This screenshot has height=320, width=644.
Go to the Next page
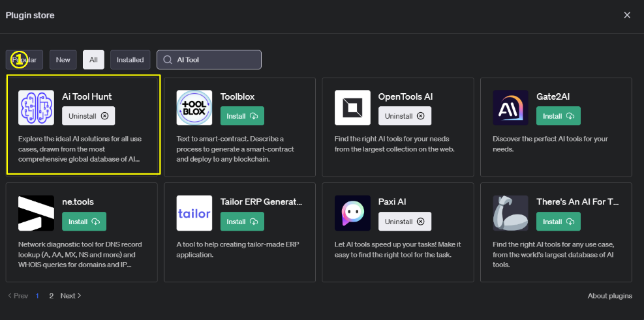[x=70, y=296]
